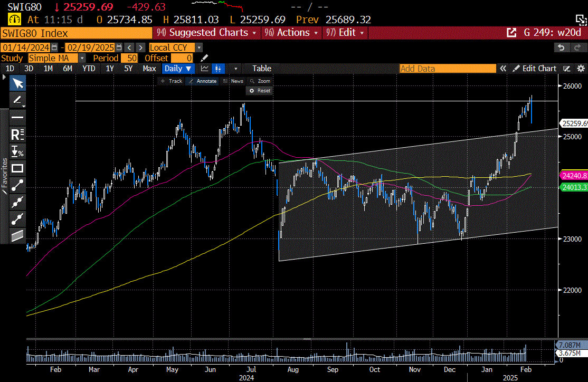Select 5Y time range

pyautogui.click(x=128, y=69)
